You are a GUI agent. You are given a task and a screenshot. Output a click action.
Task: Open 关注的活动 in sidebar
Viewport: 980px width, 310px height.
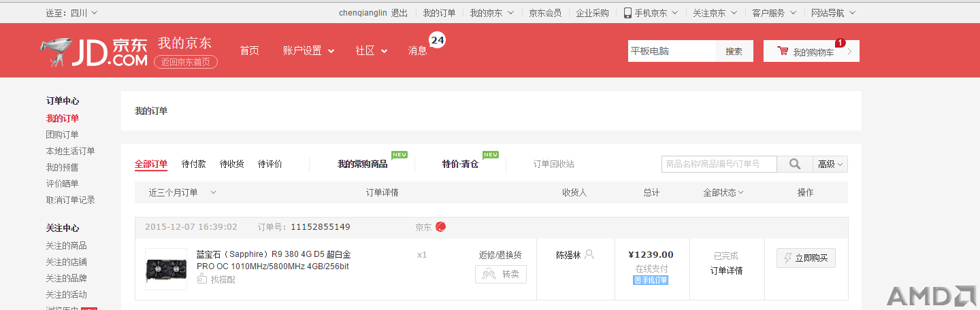point(67,294)
